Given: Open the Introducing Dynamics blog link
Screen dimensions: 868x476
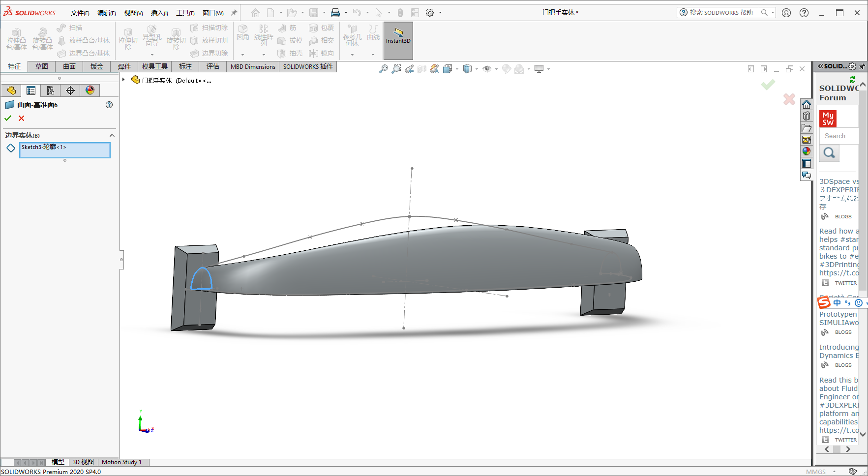Looking at the screenshot, I should pos(839,351).
